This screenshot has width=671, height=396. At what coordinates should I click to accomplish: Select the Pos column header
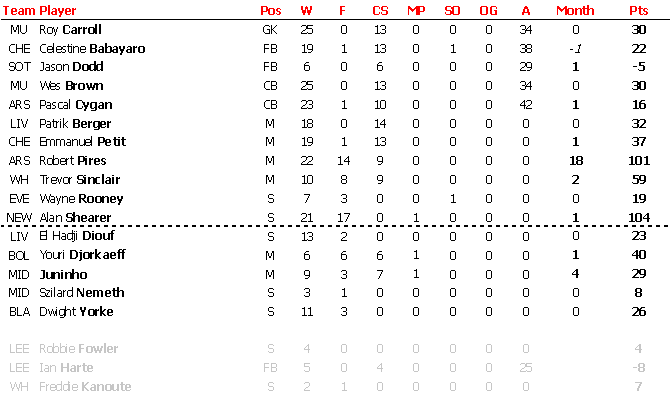pyautogui.click(x=270, y=10)
